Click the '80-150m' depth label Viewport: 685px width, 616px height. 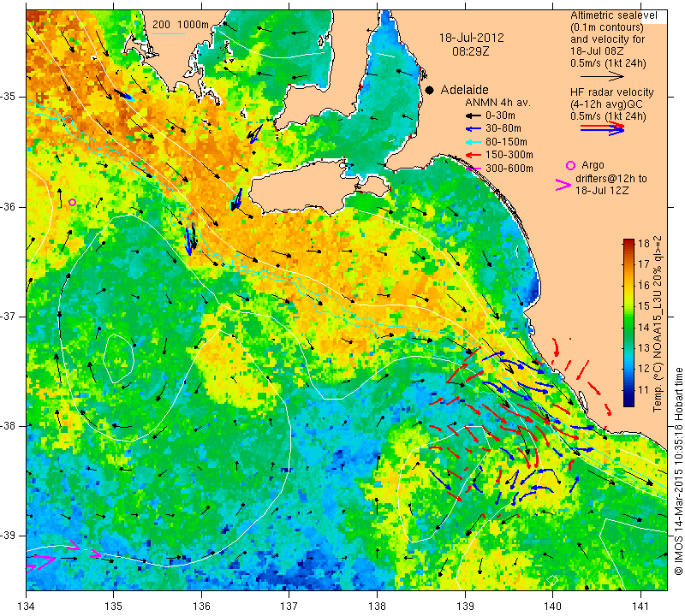click(x=506, y=142)
